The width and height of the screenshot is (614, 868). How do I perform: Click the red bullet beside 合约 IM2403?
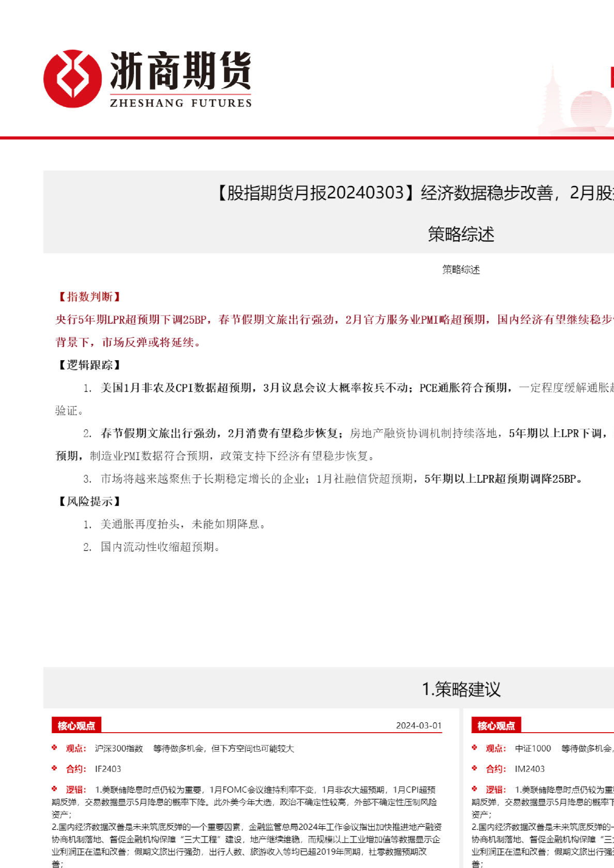click(474, 768)
